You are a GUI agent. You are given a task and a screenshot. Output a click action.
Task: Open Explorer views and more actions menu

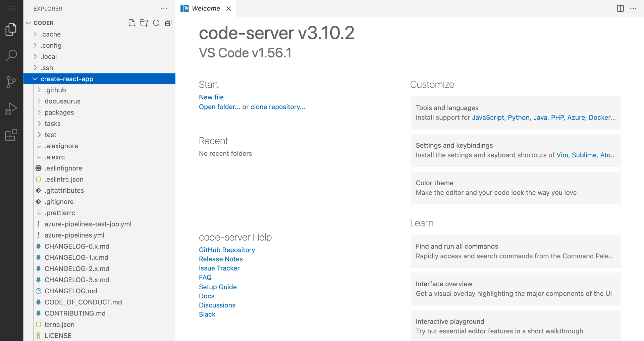click(164, 9)
